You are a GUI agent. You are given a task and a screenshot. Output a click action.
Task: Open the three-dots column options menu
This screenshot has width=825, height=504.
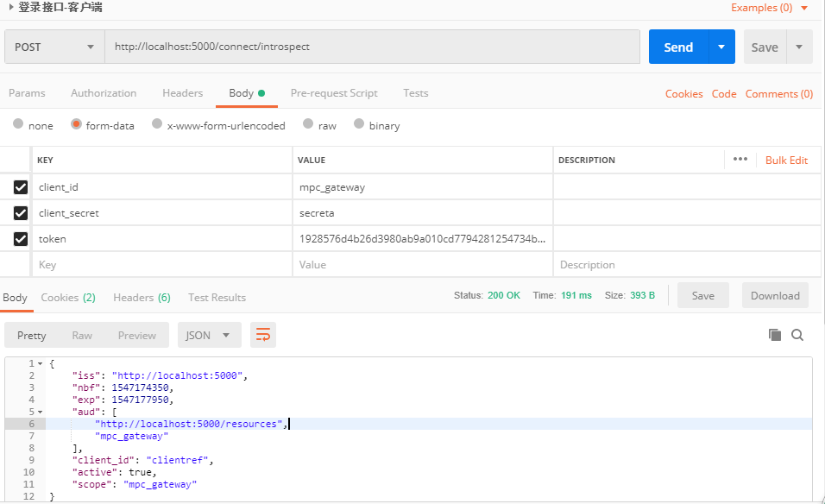(x=740, y=160)
